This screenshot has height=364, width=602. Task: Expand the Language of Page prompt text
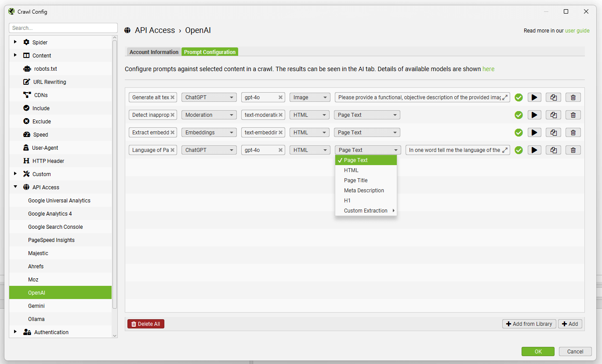point(505,150)
